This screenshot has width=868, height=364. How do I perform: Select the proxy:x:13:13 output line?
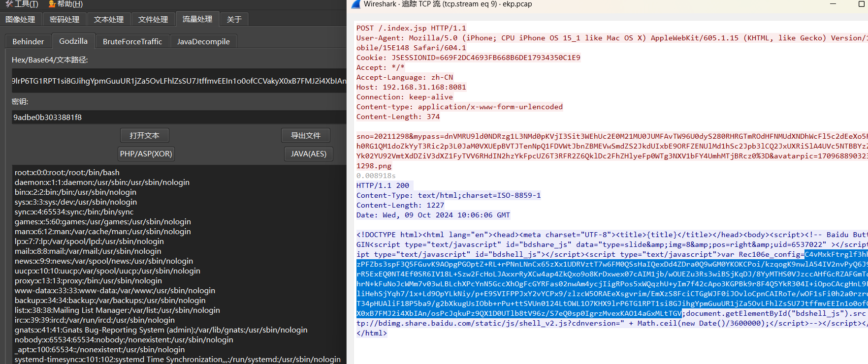[x=88, y=280]
